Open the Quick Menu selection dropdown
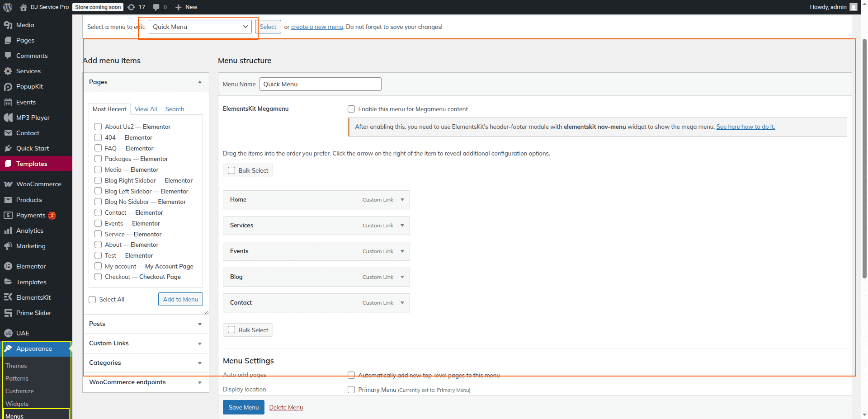Image resolution: width=868 pixels, height=419 pixels. [200, 27]
